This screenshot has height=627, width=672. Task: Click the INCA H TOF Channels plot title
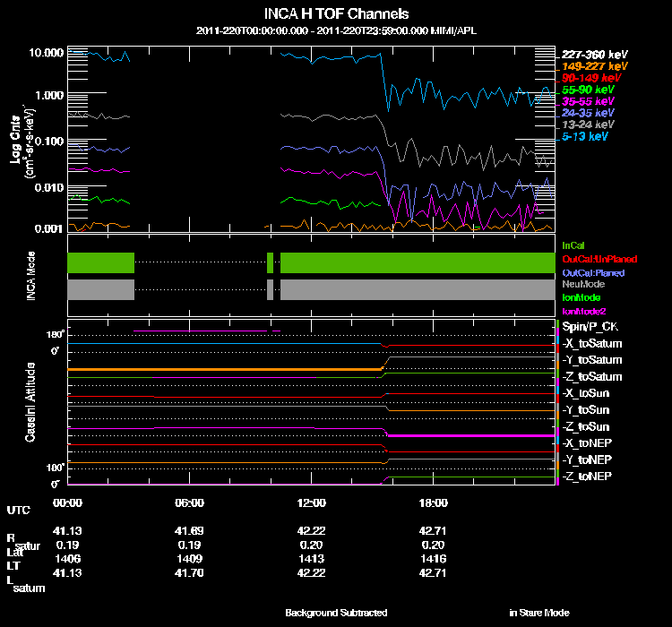point(336,14)
